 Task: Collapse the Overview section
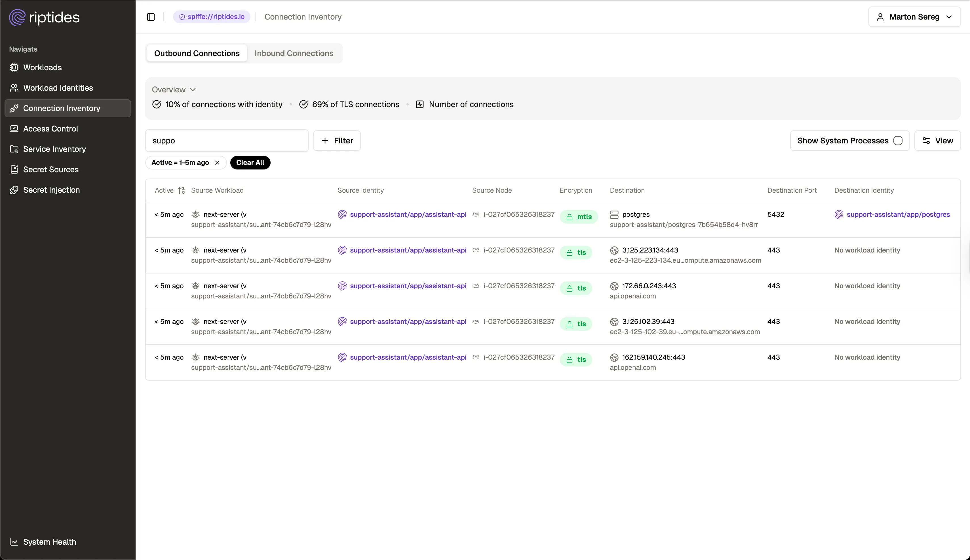193,90
